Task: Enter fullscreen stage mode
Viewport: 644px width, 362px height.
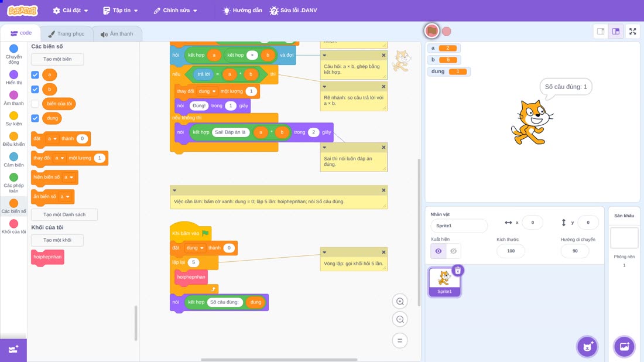Action: (632, 31)
